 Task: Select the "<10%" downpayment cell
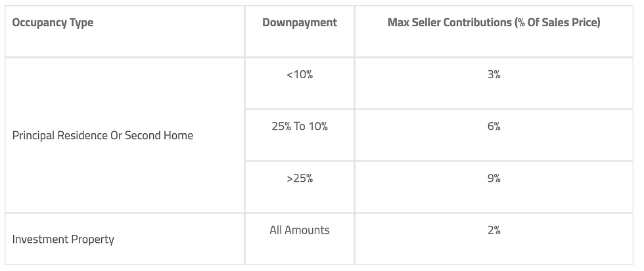(300, 75)
